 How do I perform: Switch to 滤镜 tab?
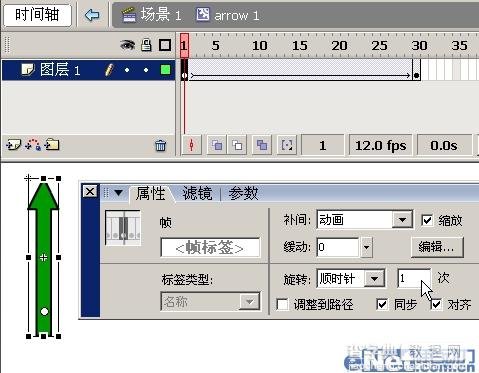click(197, 194)
